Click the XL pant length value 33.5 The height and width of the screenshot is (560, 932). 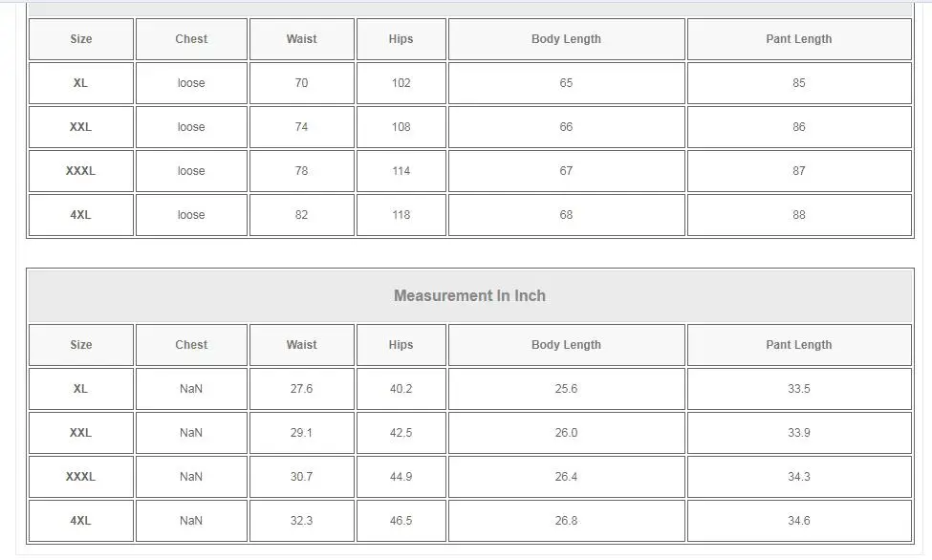coord(799,389)
